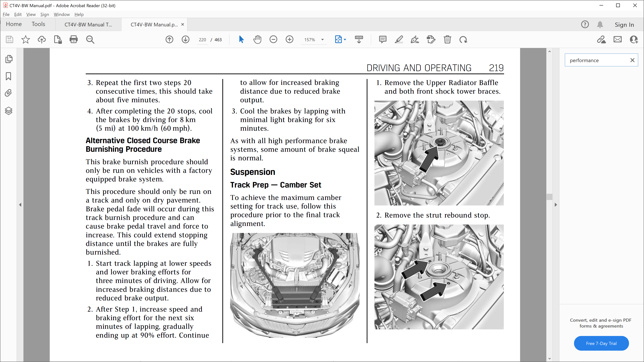Select the Highlight text pen tool
Viewport: 644px width, 362px height.
point(399,40)
